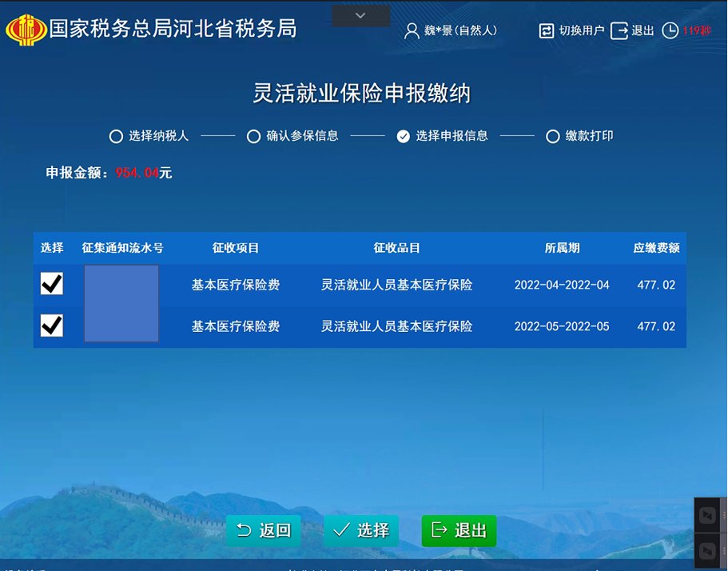Click the 选择纳税人 step label
The image size is (728, 571).
click(159, 136)
